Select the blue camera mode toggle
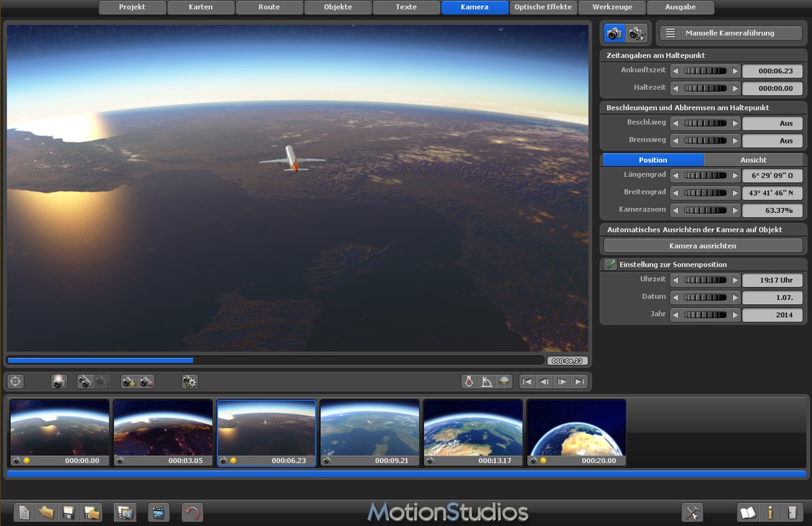Viewport: 812px width, 526px height. point(614,33)
